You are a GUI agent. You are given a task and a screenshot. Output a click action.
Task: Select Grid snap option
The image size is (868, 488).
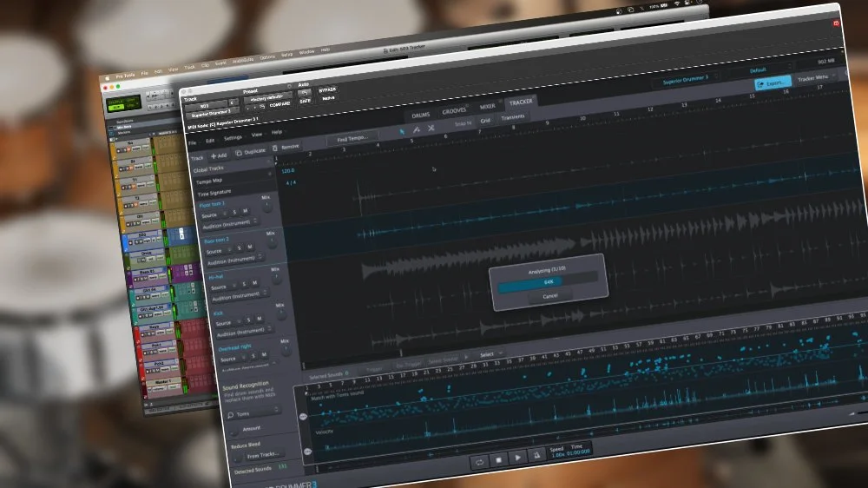[x=485, y=121]
